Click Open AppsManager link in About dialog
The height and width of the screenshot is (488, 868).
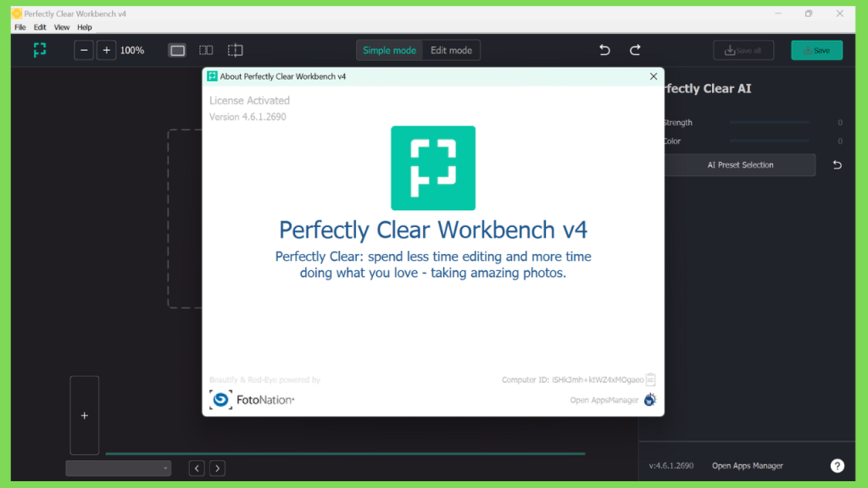[x=604, y=400]
